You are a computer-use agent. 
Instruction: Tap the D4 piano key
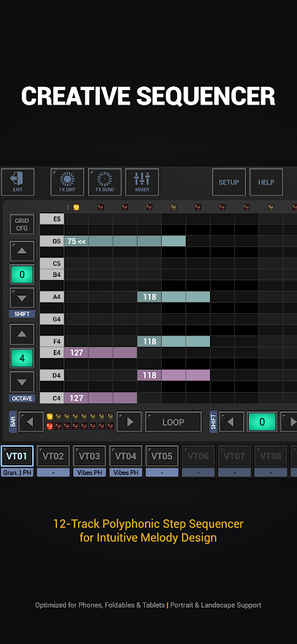(52, 375)
